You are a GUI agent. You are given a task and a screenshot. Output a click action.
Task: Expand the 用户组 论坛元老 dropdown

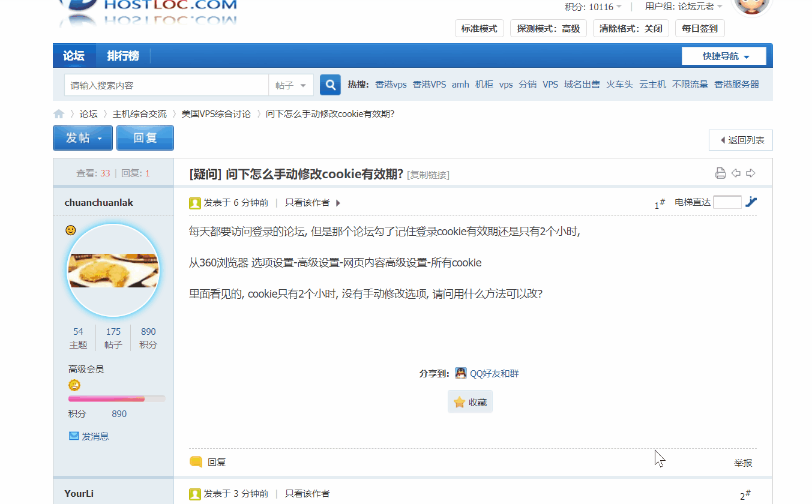684,7
